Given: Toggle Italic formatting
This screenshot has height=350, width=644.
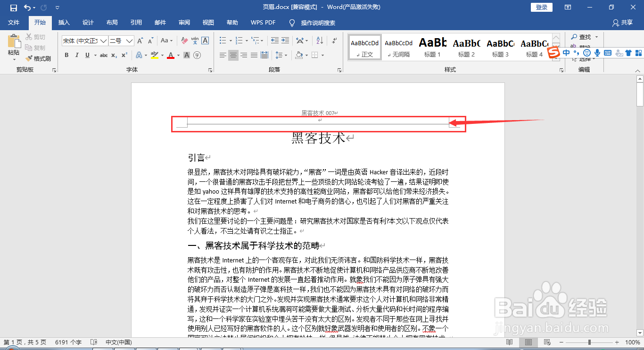Looking at the screenshot, I should tap(77, 55).
